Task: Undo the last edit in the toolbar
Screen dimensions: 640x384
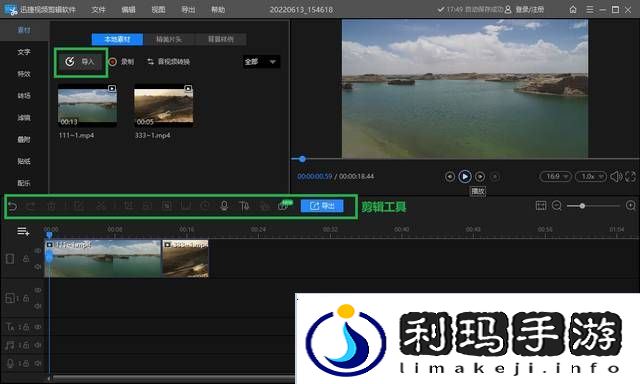Action: 12,206
